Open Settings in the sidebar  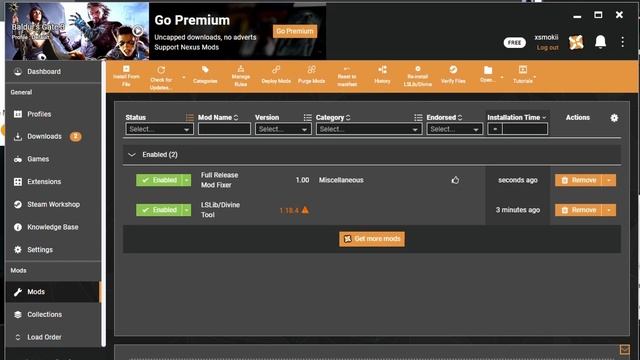[x=53, y=250]
